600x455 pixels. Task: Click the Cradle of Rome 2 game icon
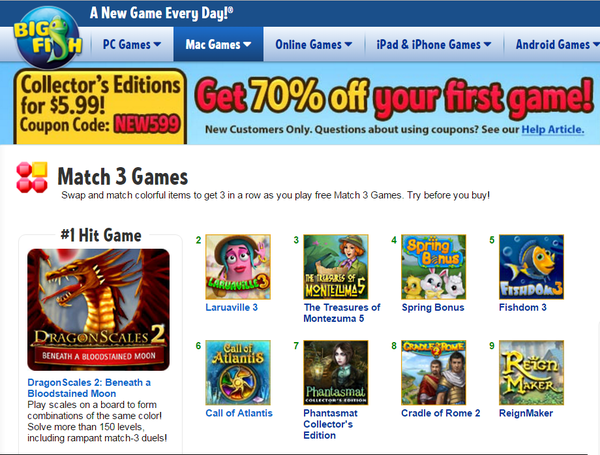pos(434,372)
